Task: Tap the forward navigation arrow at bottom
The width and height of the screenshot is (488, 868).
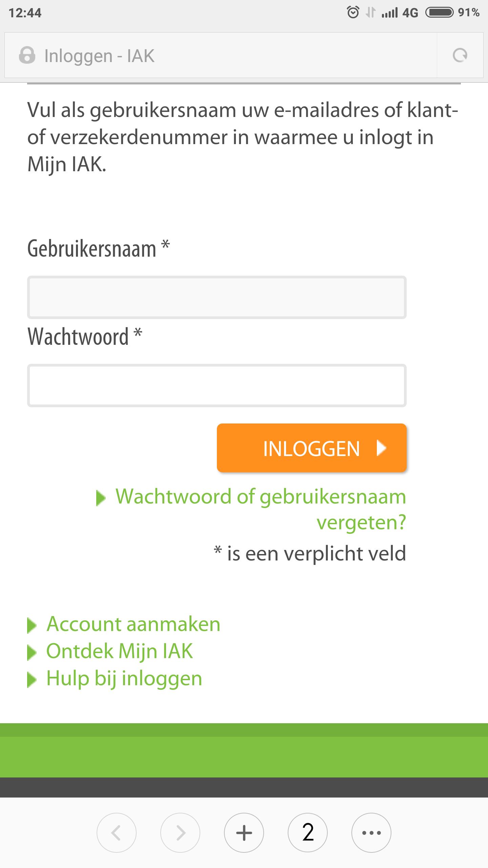Action: point(180,833)
